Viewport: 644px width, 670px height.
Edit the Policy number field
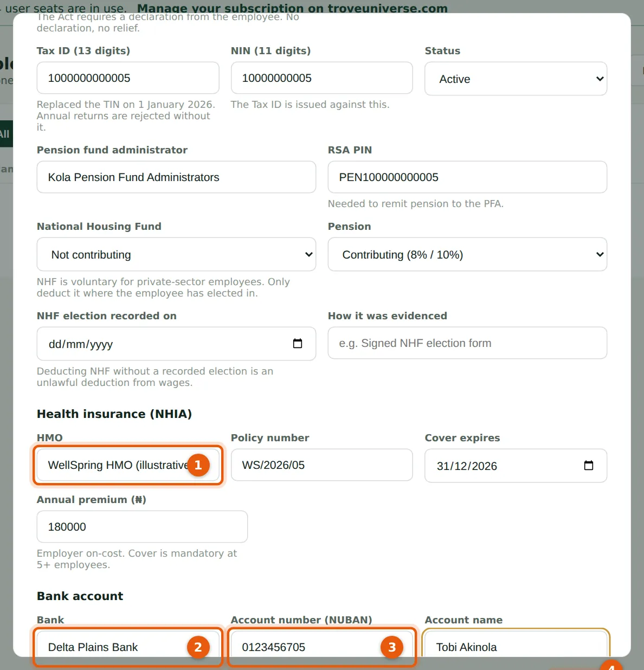click(321, 465)
